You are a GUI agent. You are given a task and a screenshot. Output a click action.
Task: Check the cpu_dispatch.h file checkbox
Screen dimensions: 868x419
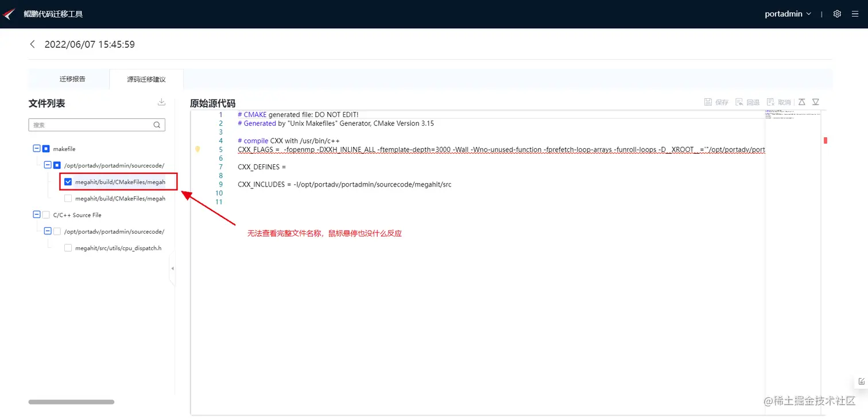pyautogui.click(x=68, y=248)
